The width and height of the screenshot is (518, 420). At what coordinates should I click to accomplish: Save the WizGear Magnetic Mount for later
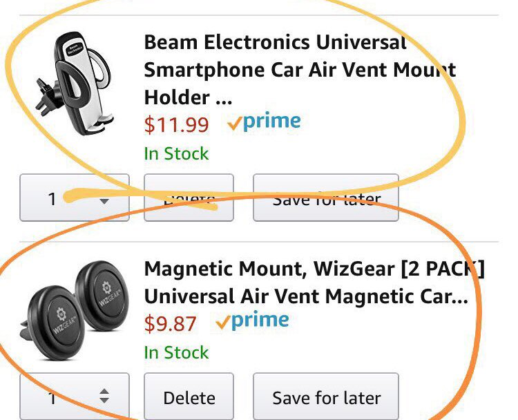pos(325,397)
